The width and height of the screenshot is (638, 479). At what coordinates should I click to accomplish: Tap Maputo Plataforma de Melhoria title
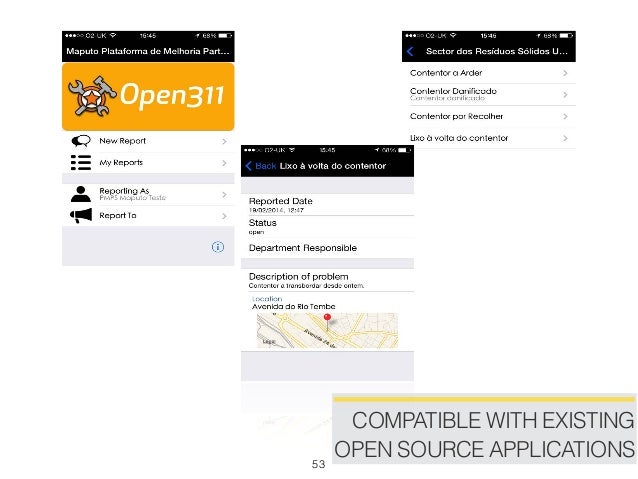(148, 51)
